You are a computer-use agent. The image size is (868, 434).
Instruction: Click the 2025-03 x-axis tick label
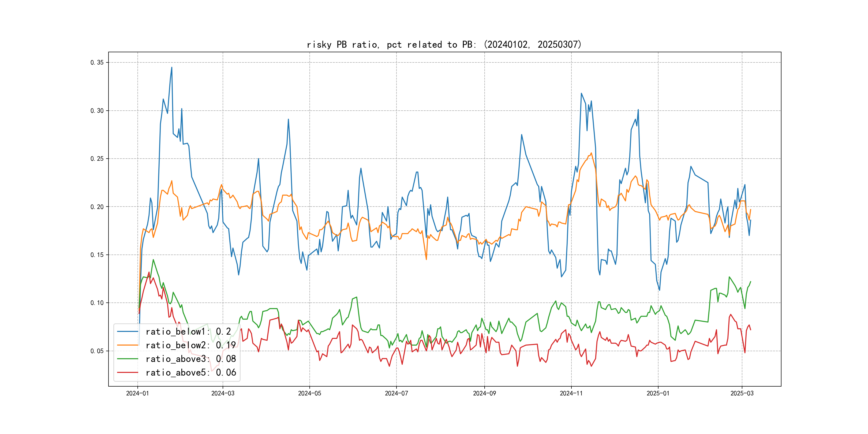(x=742, y=393)
